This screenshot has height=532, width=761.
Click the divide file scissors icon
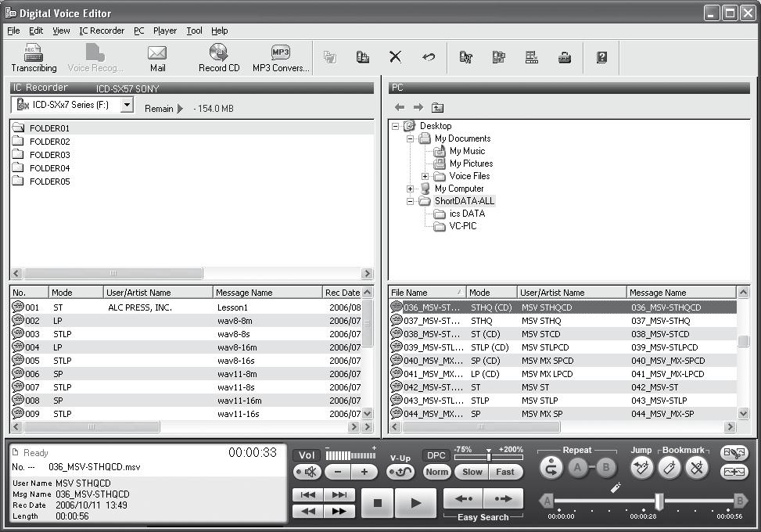point(734,453)
